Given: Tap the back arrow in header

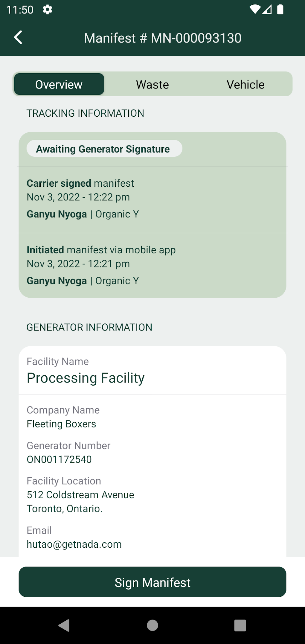Looking at the screenshot, I should tap(18, 38).
